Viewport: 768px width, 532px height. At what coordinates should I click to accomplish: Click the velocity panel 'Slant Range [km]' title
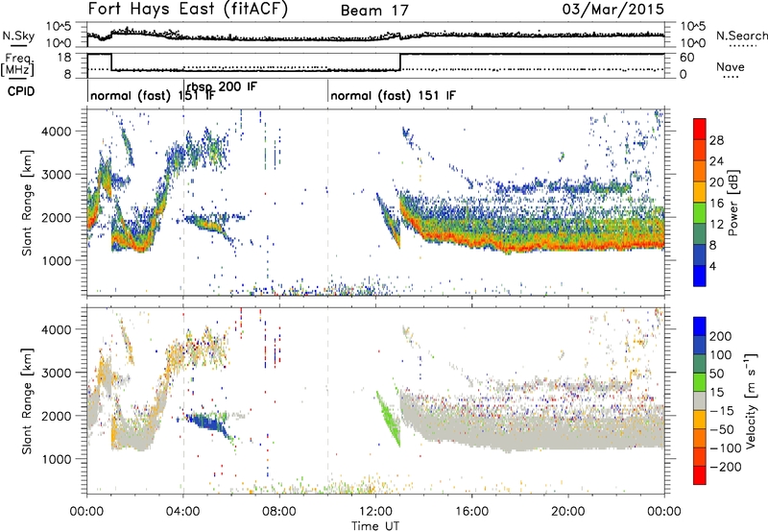pos(27,401)
